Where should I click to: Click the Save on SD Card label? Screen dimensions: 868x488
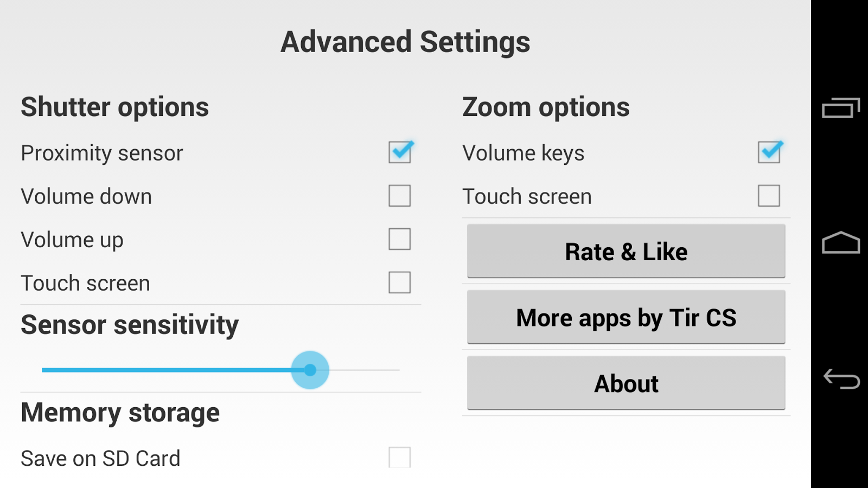pos(100,459)
